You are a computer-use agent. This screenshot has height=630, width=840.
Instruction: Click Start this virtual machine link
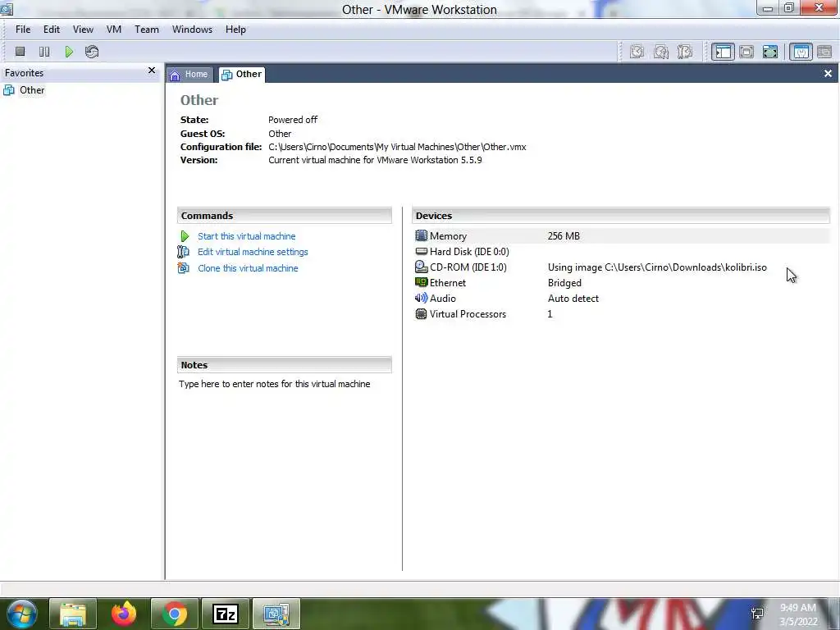coord(246,236)
